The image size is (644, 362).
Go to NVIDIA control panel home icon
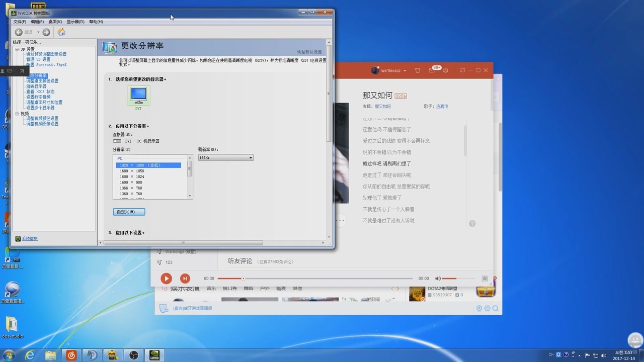tap(61, 32)
